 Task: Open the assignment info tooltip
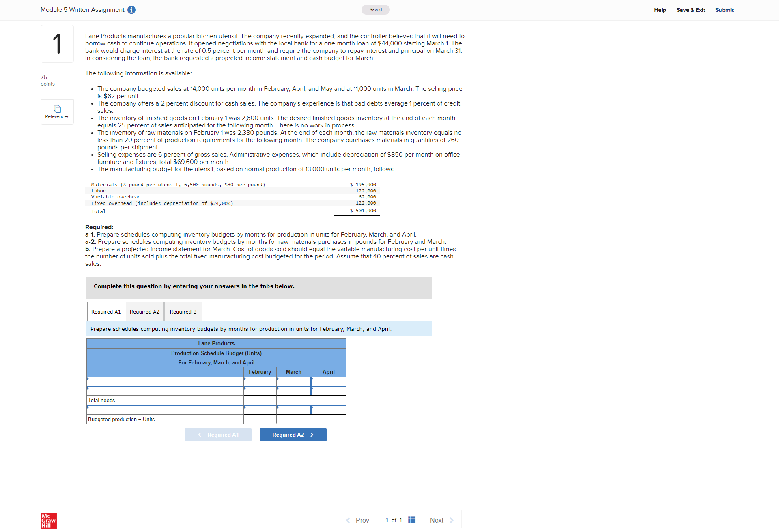pos(131,10)
